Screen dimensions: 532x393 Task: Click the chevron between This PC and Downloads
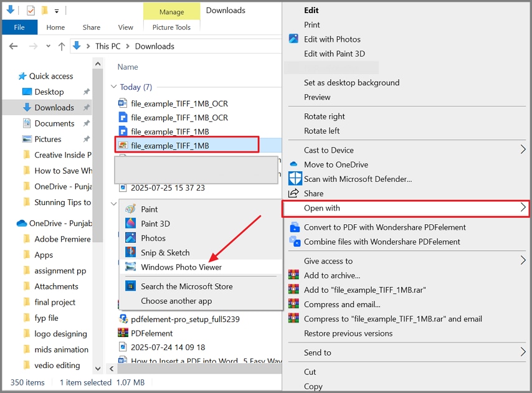coord(128,46)
